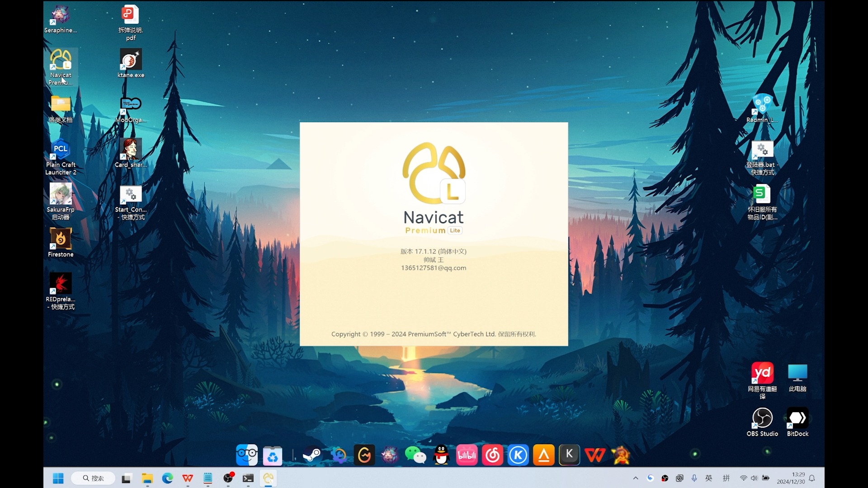Switch to WPS Office on the taskbar
The height and width of the screenshot is (488, 868).
click(188, 478)
